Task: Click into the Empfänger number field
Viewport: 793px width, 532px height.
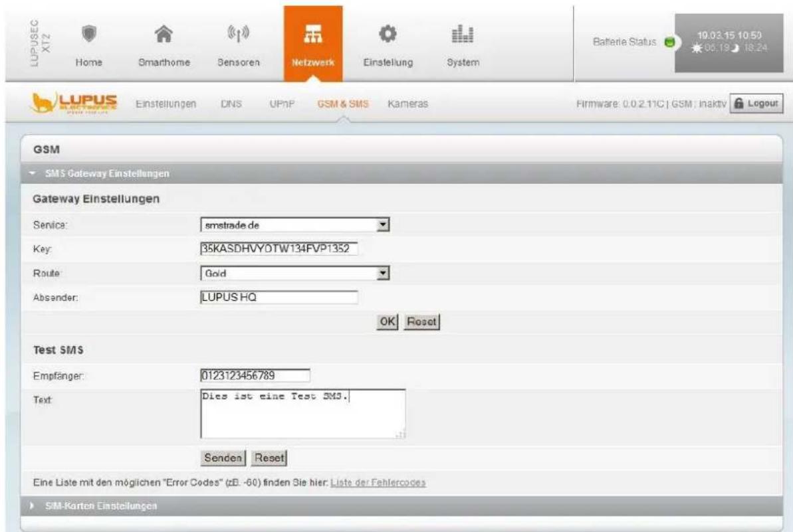Action: click(x=255, y=375)
